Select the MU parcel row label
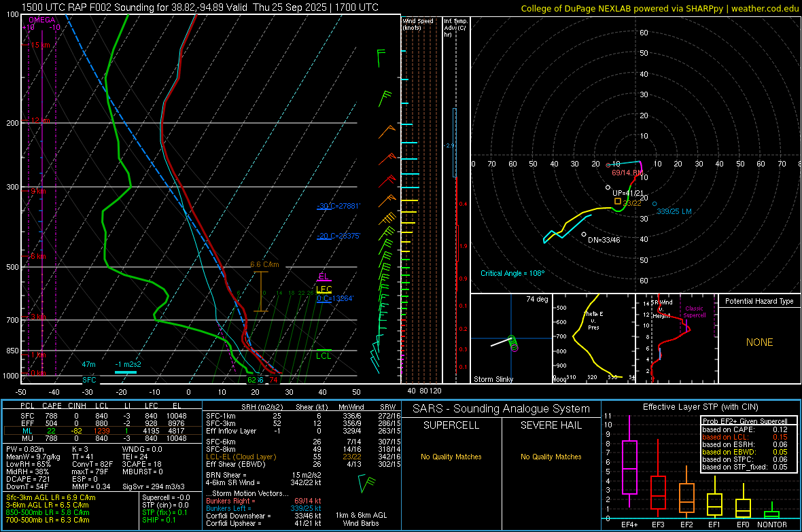This screenshot has width=802, height=532. [x=27, y=438]
